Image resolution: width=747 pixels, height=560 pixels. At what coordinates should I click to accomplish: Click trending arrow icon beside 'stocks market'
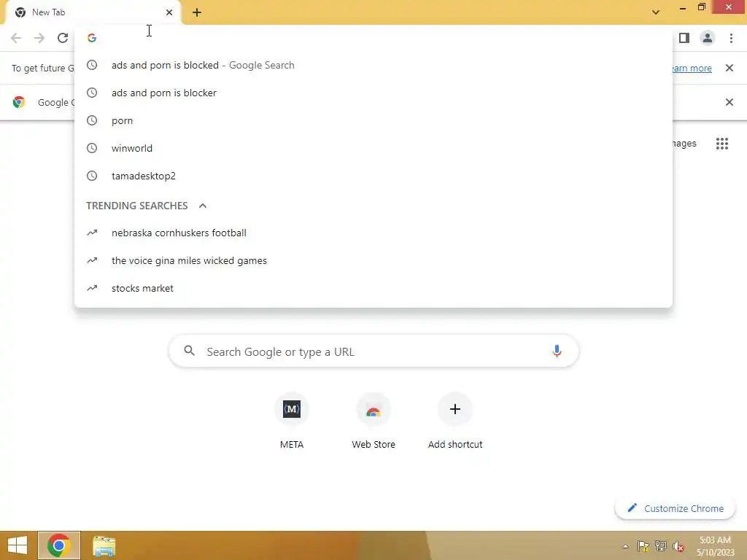coord(92,288)
